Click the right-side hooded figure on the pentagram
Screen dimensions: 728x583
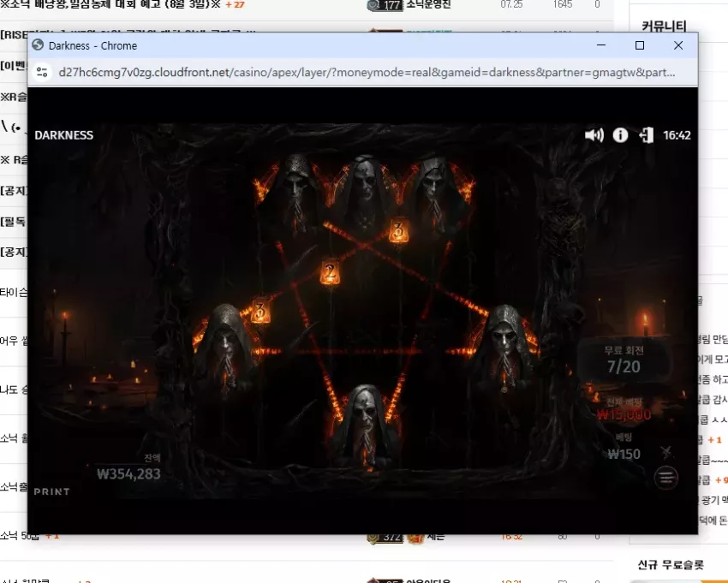(x=504, y=346)
